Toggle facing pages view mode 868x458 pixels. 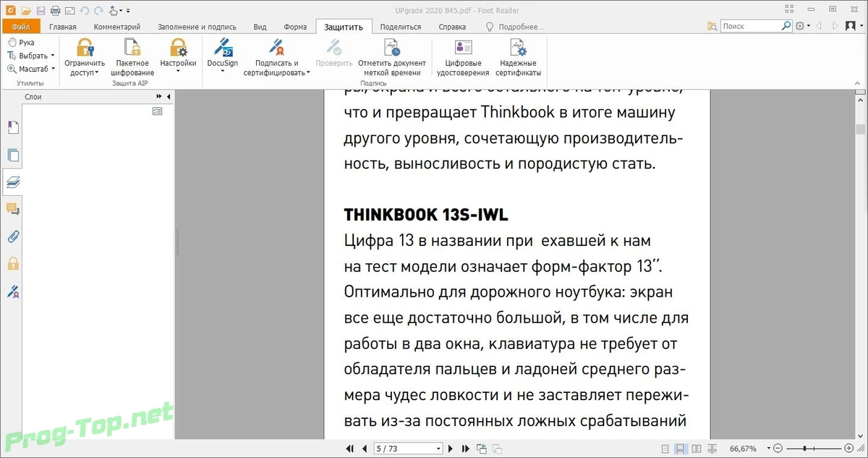pyautogui.click(x=697, y=449)
